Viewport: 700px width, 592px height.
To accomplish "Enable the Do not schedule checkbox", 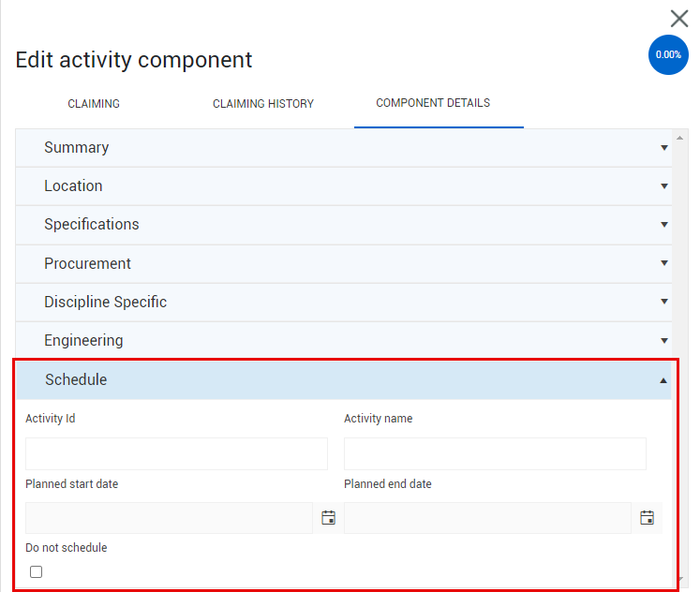I will 37,571.
